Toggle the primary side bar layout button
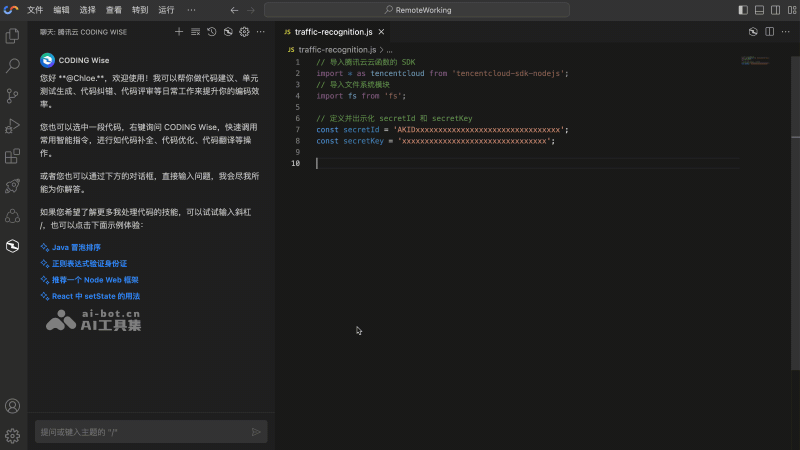 [x=742, y=10]
